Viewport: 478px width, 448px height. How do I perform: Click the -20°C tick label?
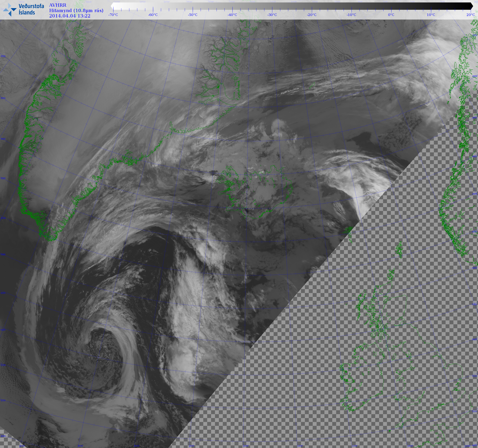tap(312, 15)
